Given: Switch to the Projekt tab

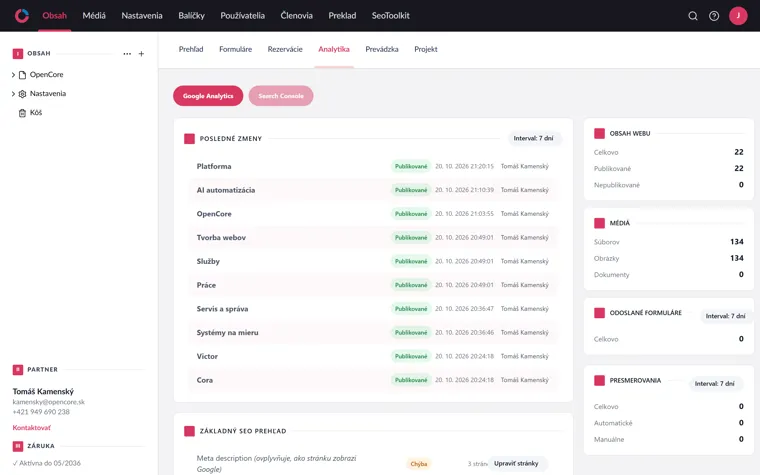Looking at the screenshot, I should click(426, 49).
